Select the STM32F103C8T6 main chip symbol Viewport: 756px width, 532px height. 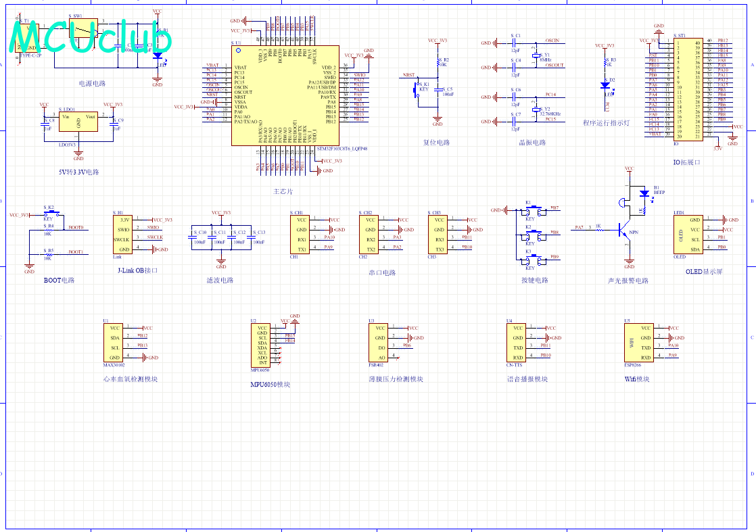pos(285,95)
